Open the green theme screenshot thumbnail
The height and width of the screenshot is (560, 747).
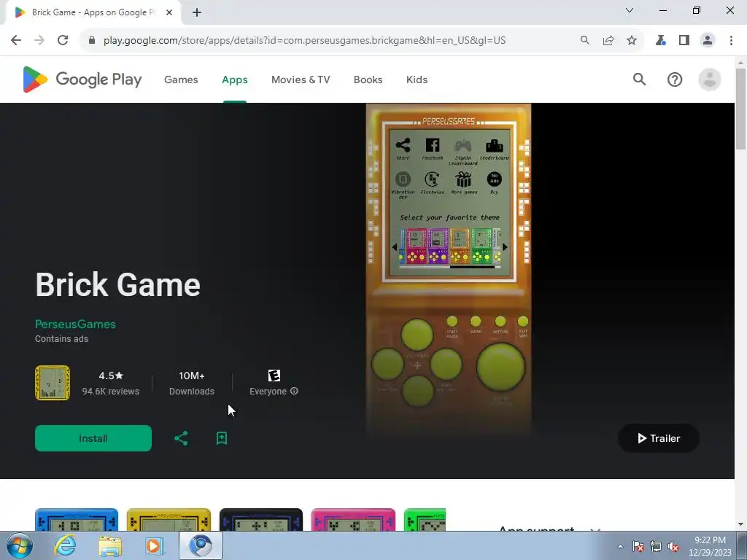(425, 519)
